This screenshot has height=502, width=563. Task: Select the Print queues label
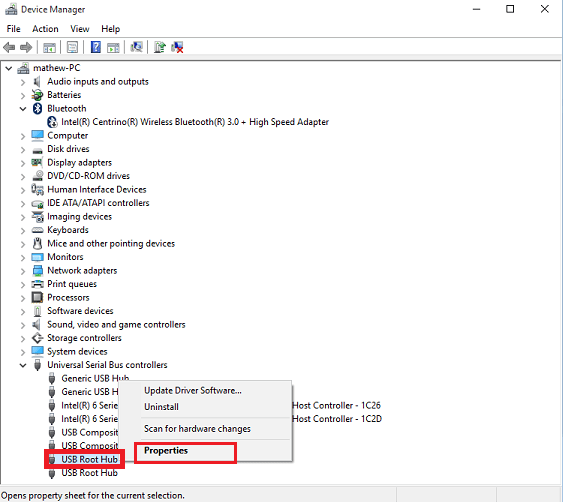72,284
